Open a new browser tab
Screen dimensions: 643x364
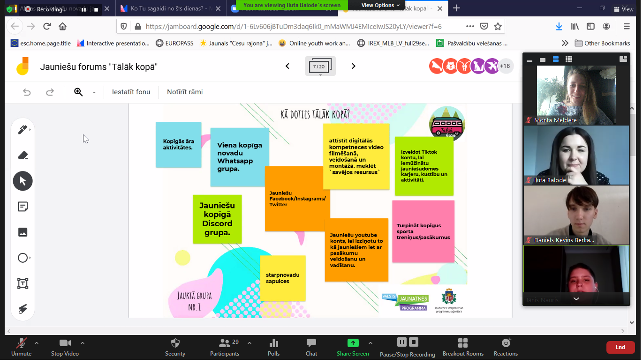tap(456, 8)
